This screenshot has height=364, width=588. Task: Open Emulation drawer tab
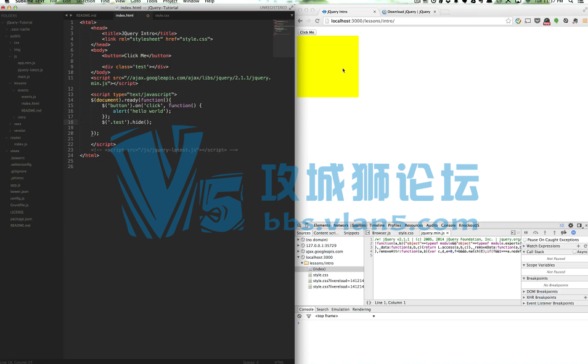(340, 309)
